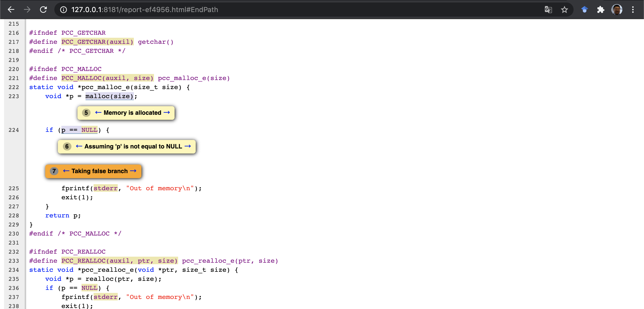Go to next event after false branch
Viewport: 644px width, 309px height.
pos(133,171)
